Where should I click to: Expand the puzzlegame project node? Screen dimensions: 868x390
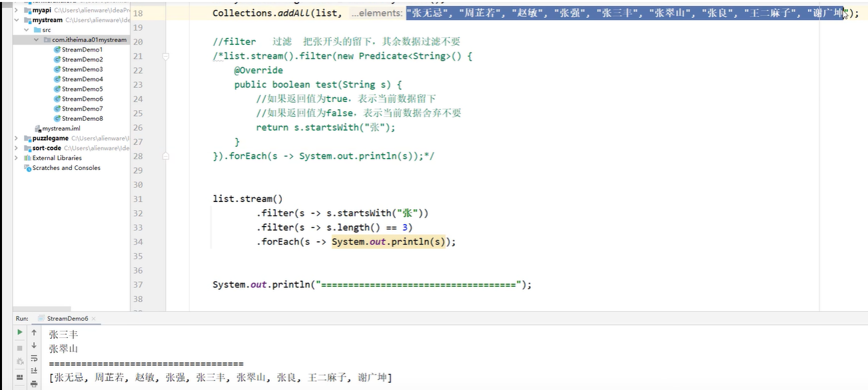[x=16, y=138]
